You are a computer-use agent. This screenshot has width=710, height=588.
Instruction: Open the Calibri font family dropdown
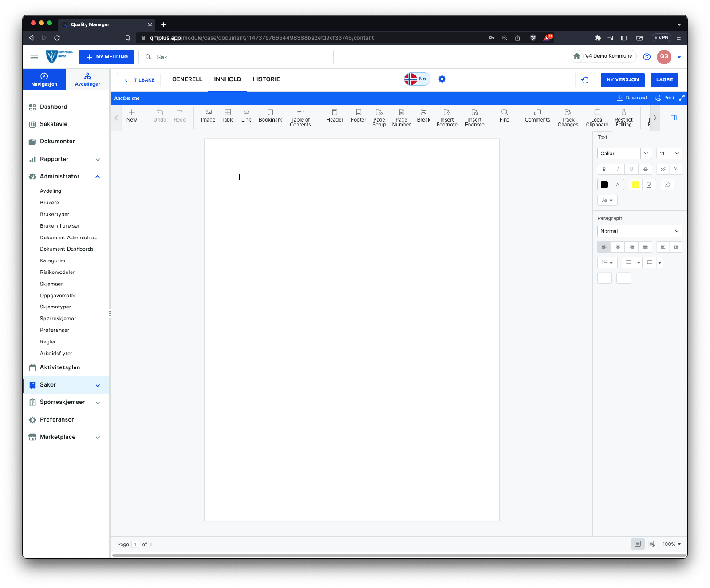pos(646,154)
